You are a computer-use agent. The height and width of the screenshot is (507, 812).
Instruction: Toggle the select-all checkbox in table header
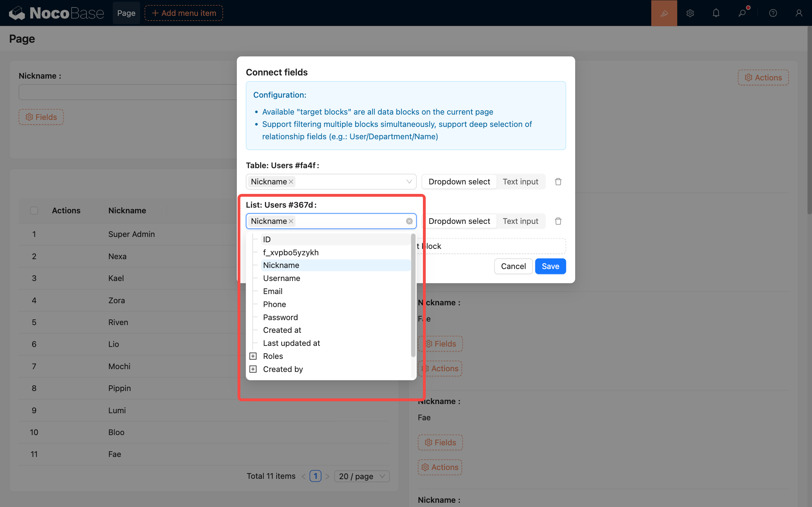(34, 210)
